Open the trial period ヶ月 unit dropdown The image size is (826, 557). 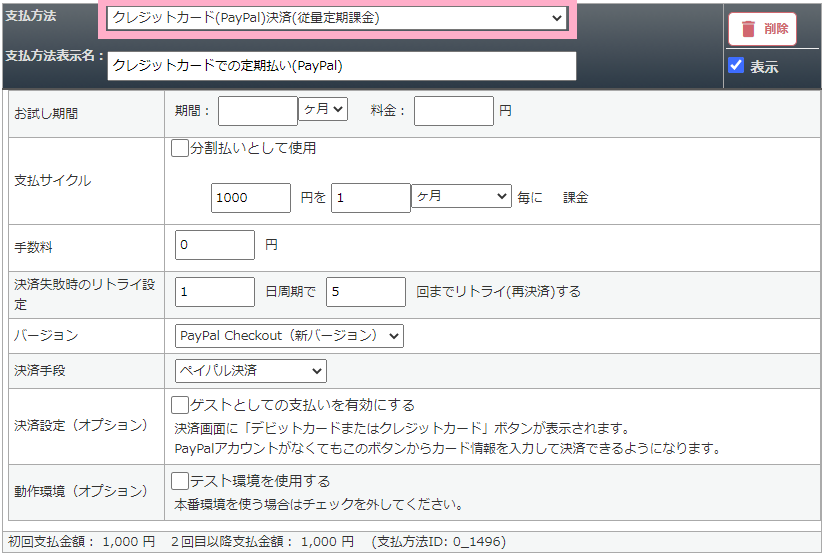323,109
